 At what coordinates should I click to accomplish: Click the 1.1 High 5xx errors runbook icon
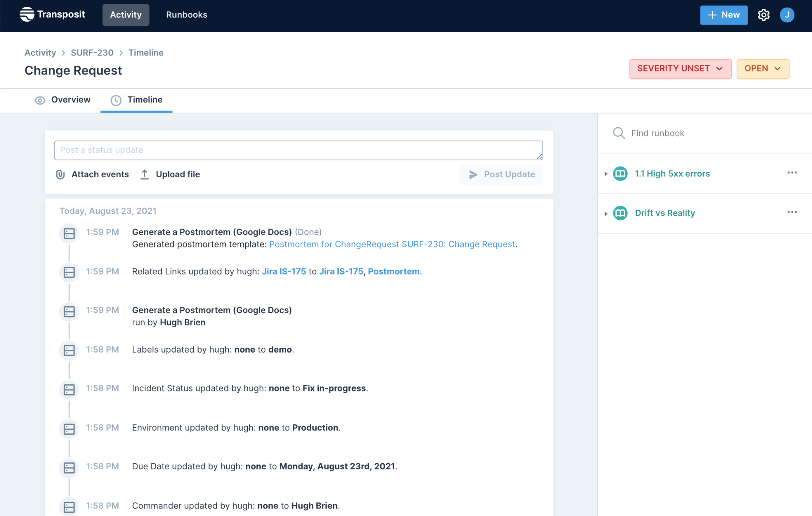click(x=620, y=174)
